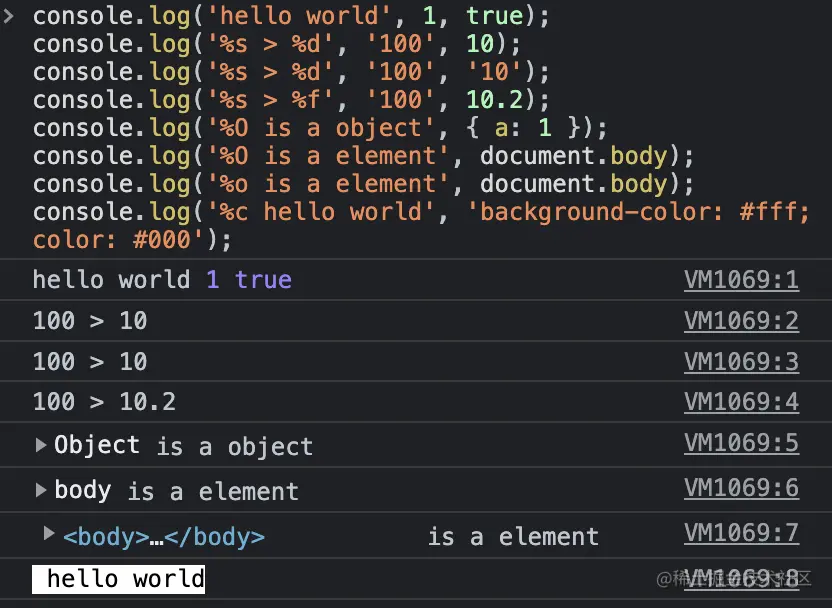Expand the body is a element entry
Image resolution: width=832 pixels, height=608 pixels.
(x=40, y=490)
